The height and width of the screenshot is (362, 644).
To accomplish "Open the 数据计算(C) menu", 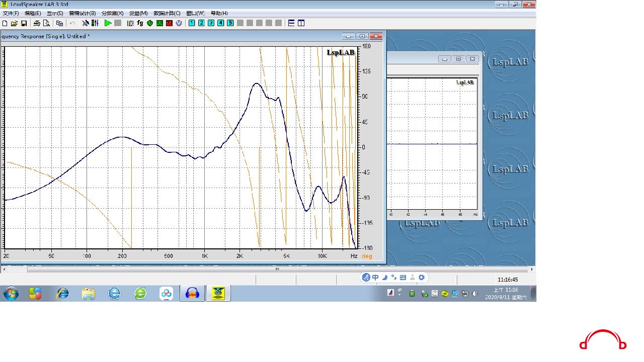I will click(x=167, y=13).
